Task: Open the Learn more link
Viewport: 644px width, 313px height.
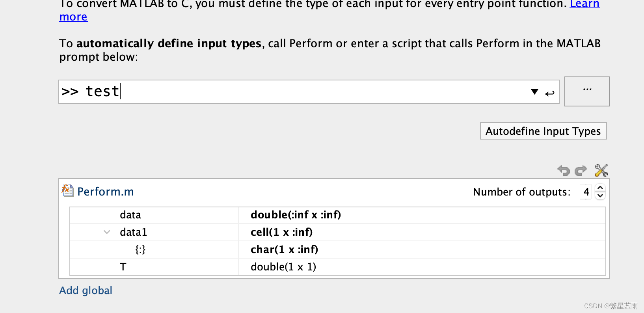Action: click(585, 5)
